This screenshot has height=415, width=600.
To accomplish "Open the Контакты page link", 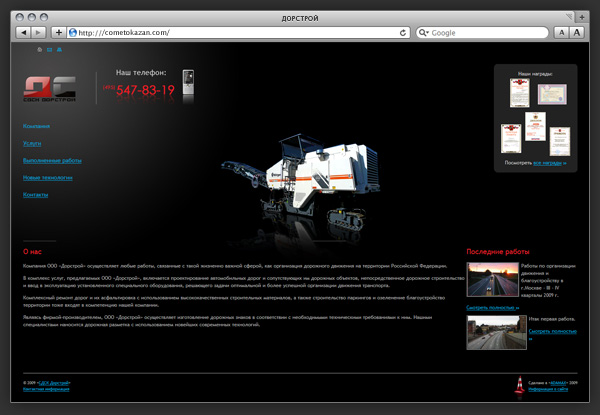I will point(35,194).
